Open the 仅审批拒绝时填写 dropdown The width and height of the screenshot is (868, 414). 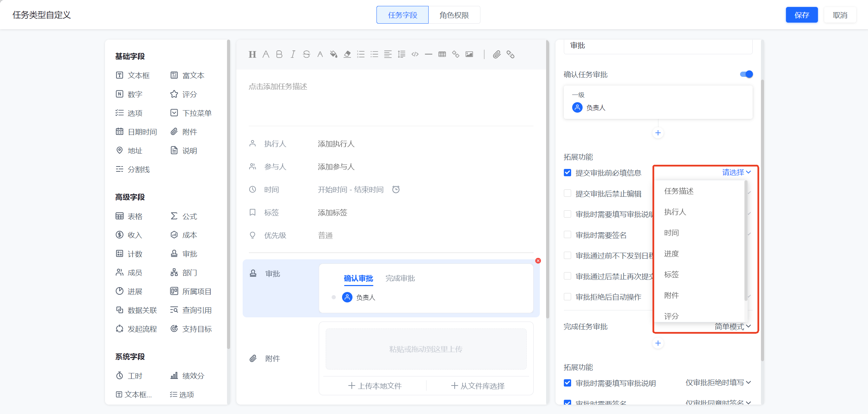click(x=719, y=382)
